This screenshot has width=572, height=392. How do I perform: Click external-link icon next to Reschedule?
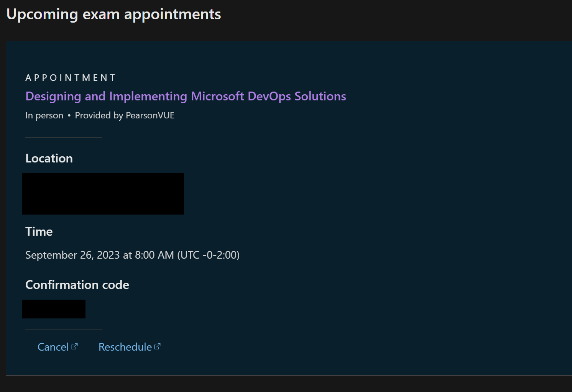(157, 346)
